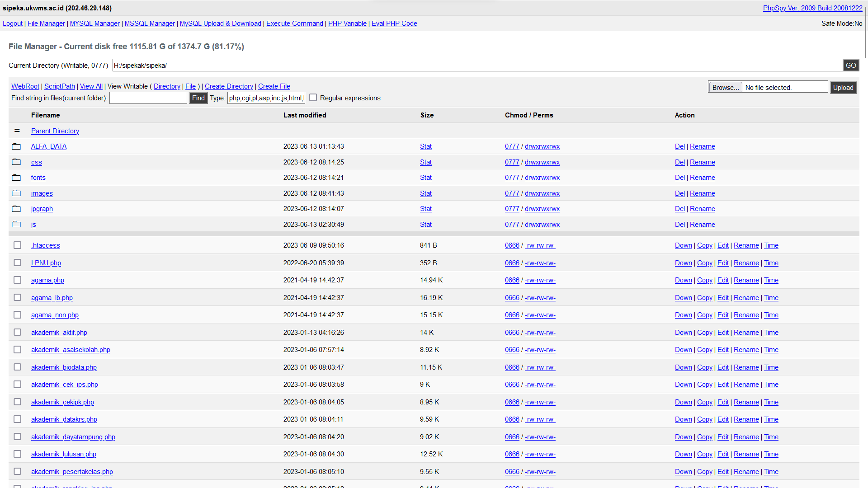The image size is (868, 488).
Task: Select the akademik_aktif.php checkbox
Action: (17, 332)
